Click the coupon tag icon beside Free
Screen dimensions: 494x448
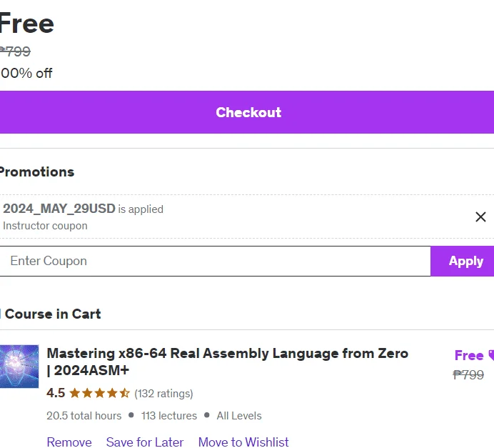(491, 355)
